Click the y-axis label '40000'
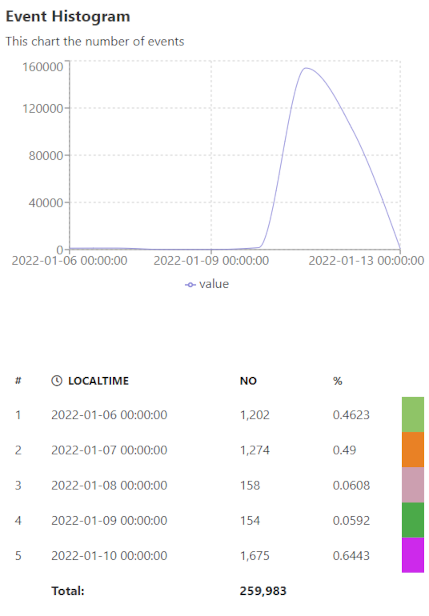The height and width of the screenshot is (616, 429). point(46,203)
